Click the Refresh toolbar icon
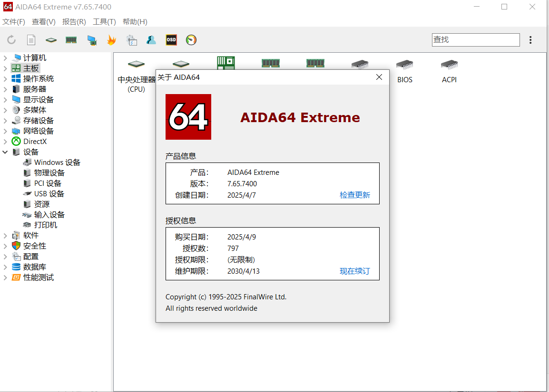 11,40
